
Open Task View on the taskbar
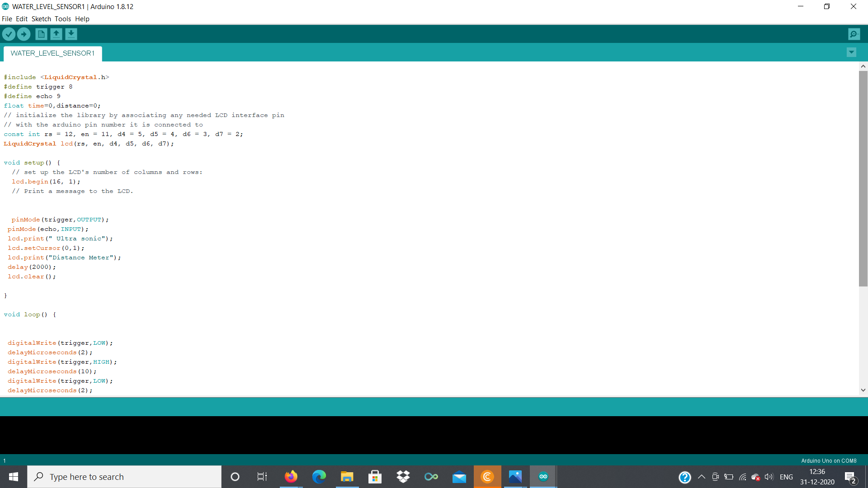click(262, 477)
